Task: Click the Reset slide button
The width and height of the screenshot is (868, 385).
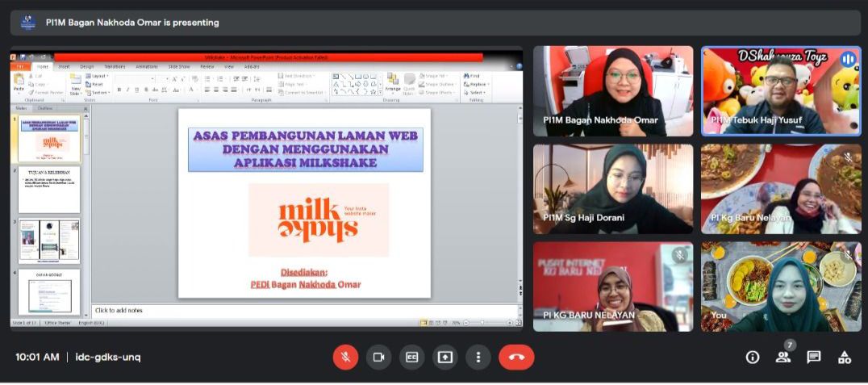Action: [94, 84]
